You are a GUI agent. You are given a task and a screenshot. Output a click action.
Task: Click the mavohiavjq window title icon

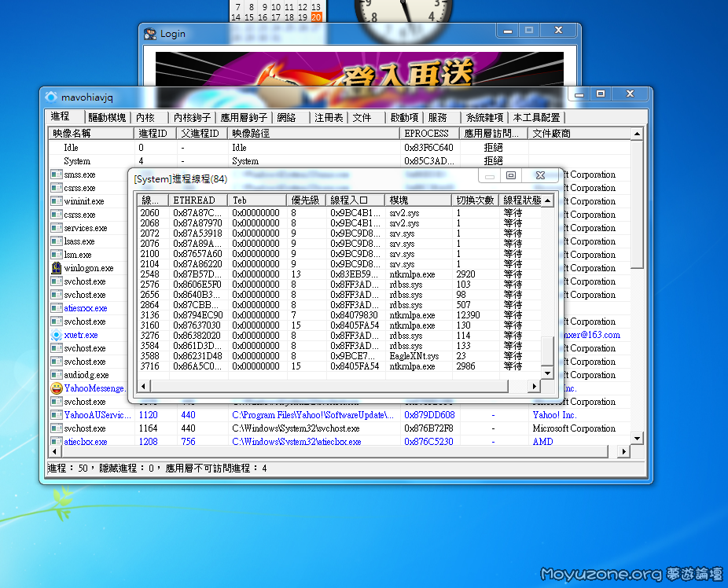pyautogui.click(x=51, y=97)
